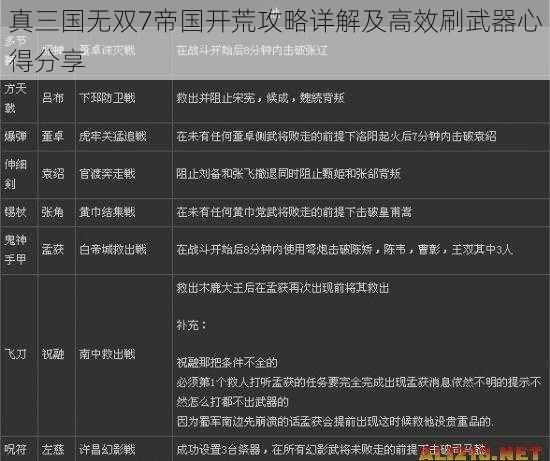Click the 补充: label

coord(191,326)
